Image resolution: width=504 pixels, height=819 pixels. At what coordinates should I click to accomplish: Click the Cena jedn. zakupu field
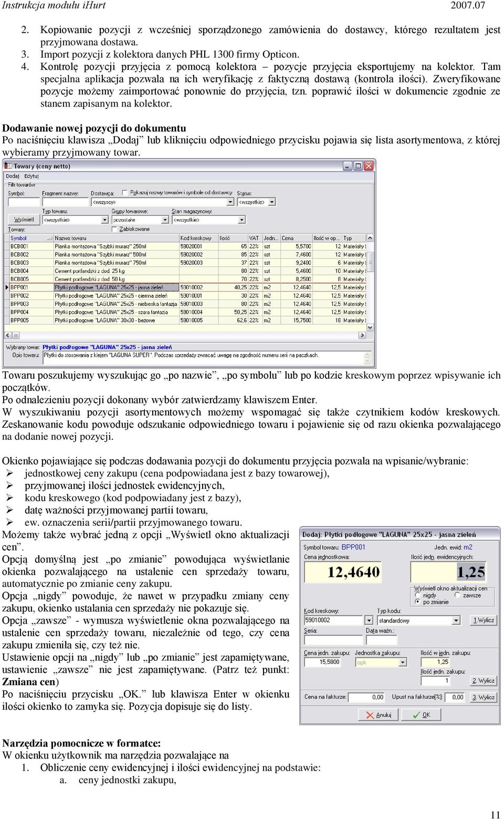click(323, 662)
